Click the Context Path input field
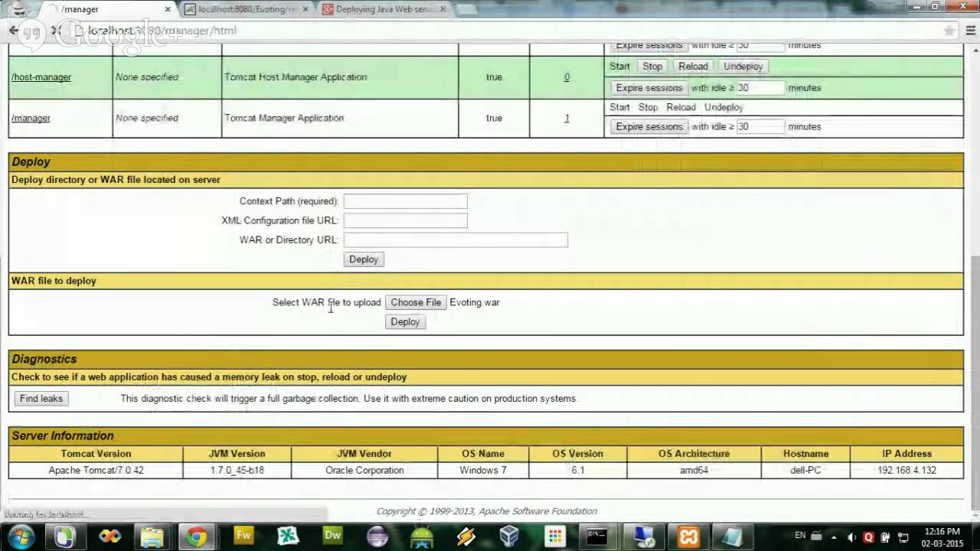Viewport: 980px width, 551px height. click(405, 201)
